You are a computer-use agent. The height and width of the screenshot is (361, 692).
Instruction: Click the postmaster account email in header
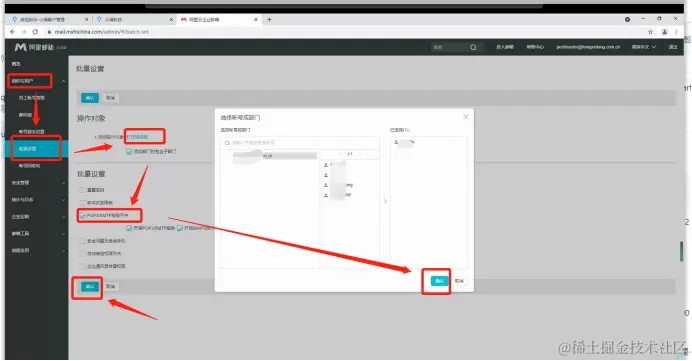point(588,47)
